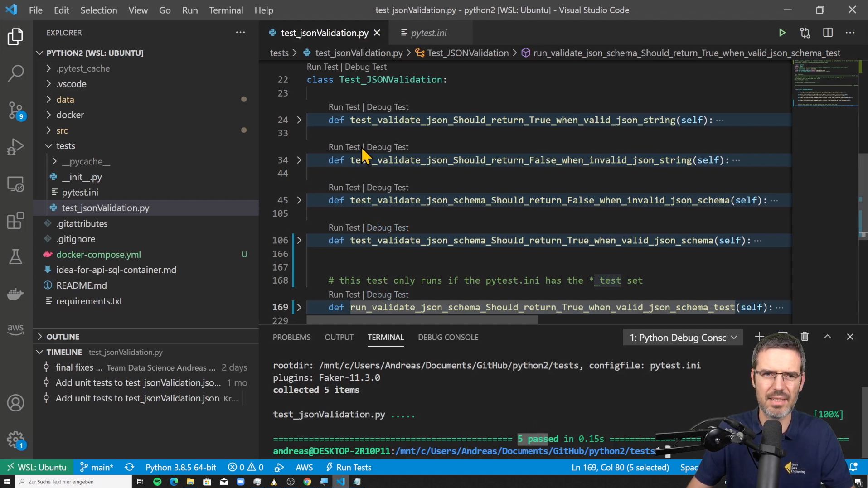Viewport: 868px width, 488px height.
Task: Click the Windows taskbar search box
Action: (x=73, y=482)
